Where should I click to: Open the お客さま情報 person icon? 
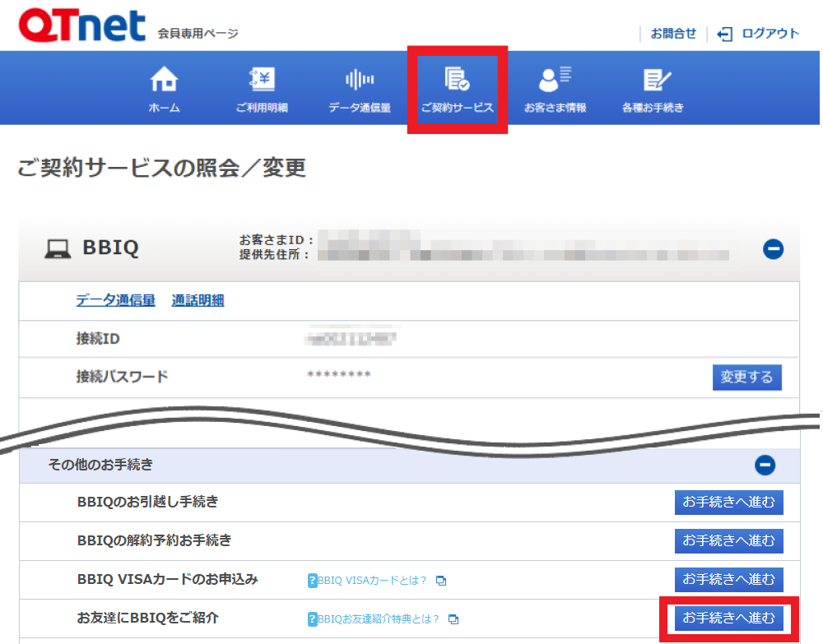click(x=555, y=80)
